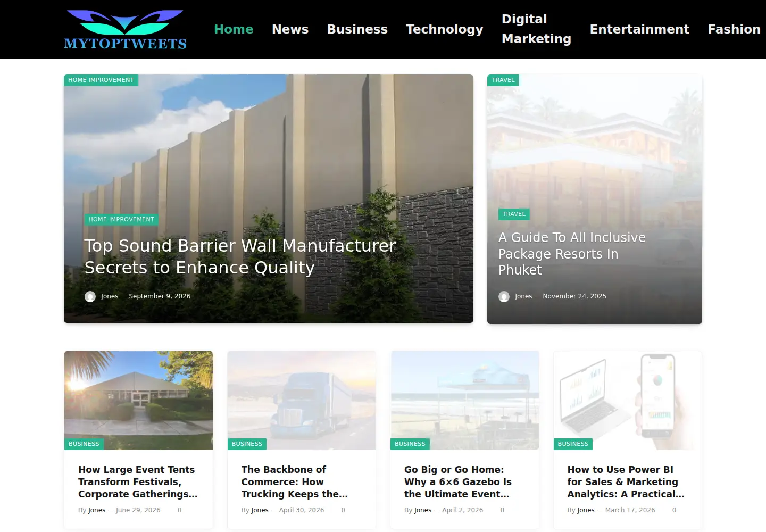Open How Large Event Tents Transform Festivals article
This screenshot has height=532, width=766.
pos(138,482)
